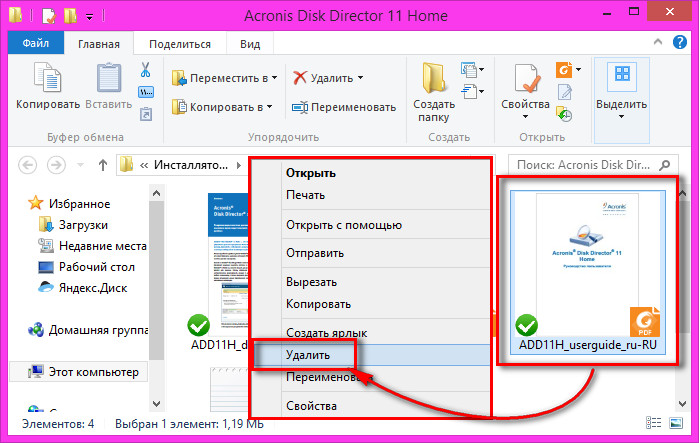Choose Печать in context menu
699x443 pixels.
(305, 195)
